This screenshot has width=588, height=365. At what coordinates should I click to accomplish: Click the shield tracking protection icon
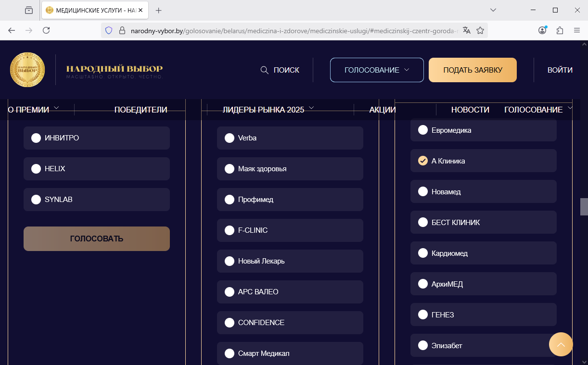(109, 30)
